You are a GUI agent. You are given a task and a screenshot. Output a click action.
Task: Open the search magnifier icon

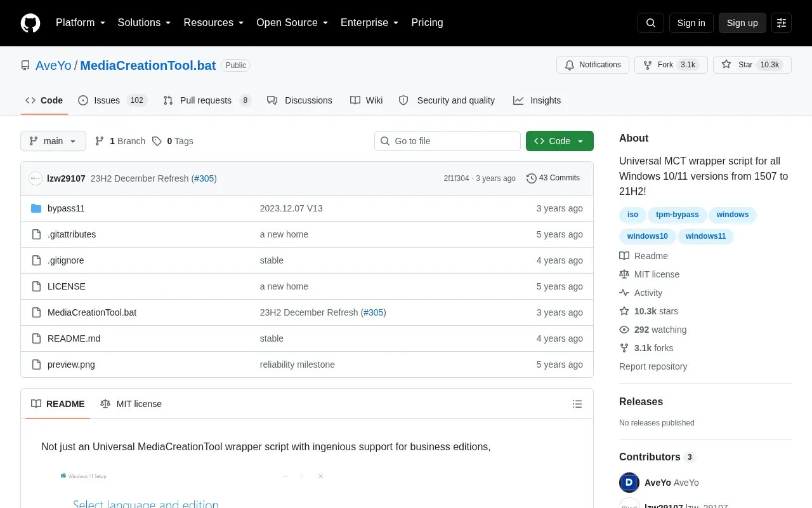pyautogui.click(x=651, y=23)
